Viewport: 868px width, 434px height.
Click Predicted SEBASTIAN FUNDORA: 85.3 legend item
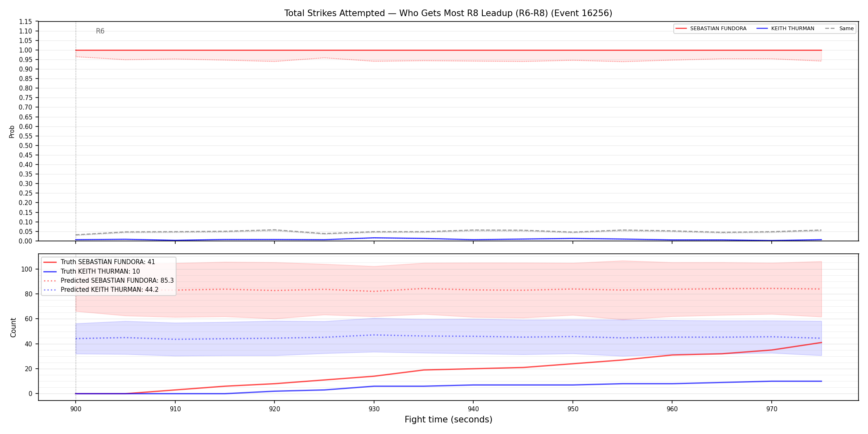(x=109, y=281)
